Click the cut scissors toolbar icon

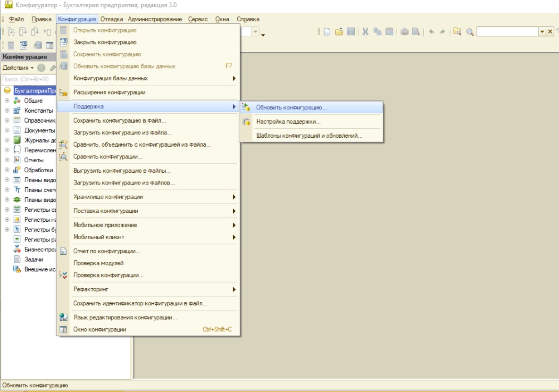tap(366, 32)
